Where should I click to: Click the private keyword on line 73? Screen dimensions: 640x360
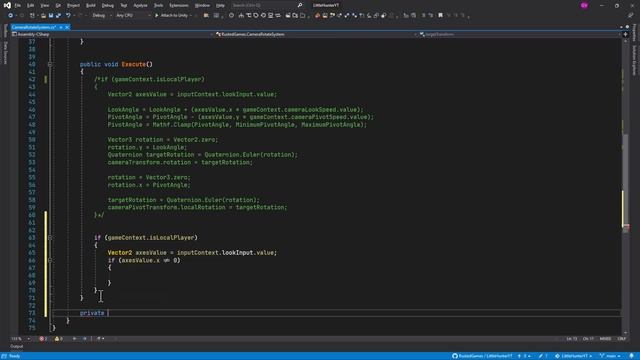(x=92, y=313)
